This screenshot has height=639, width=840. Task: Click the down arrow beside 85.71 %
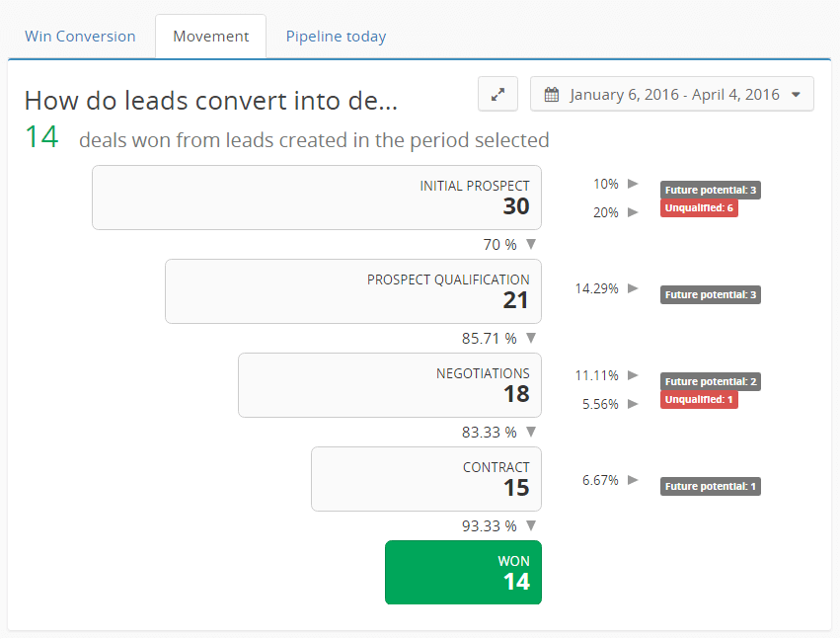pos(530,339)
